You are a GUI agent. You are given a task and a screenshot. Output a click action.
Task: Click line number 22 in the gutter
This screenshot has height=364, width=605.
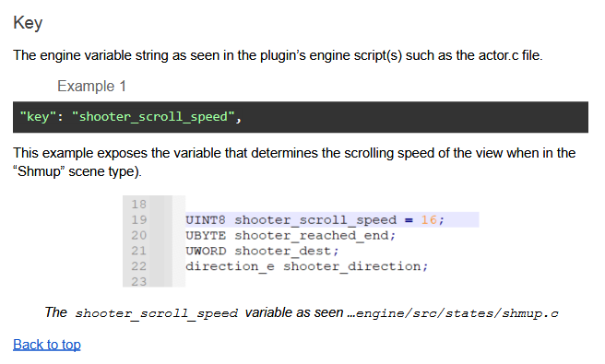click(139, 266)
